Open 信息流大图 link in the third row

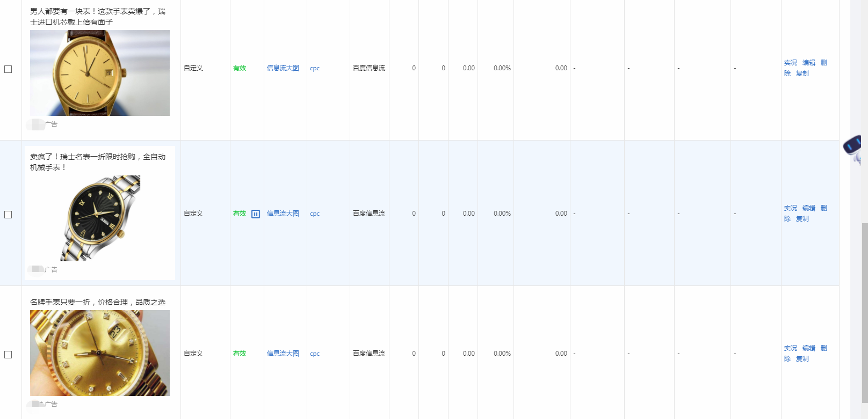coord(283,354)
